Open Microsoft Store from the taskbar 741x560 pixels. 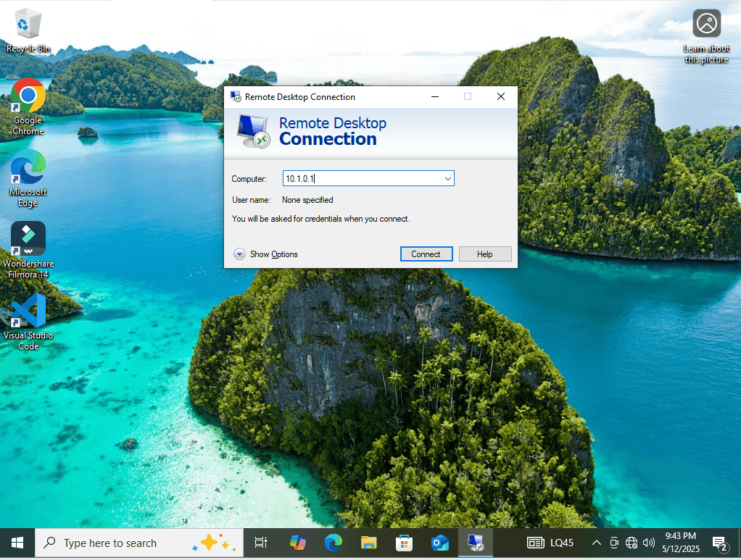click(404, 543)
